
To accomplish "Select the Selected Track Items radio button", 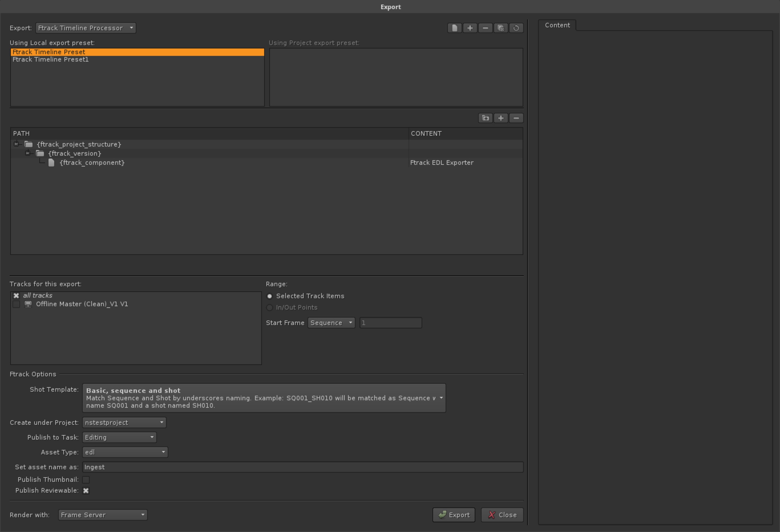I will (x=270, y=296).
